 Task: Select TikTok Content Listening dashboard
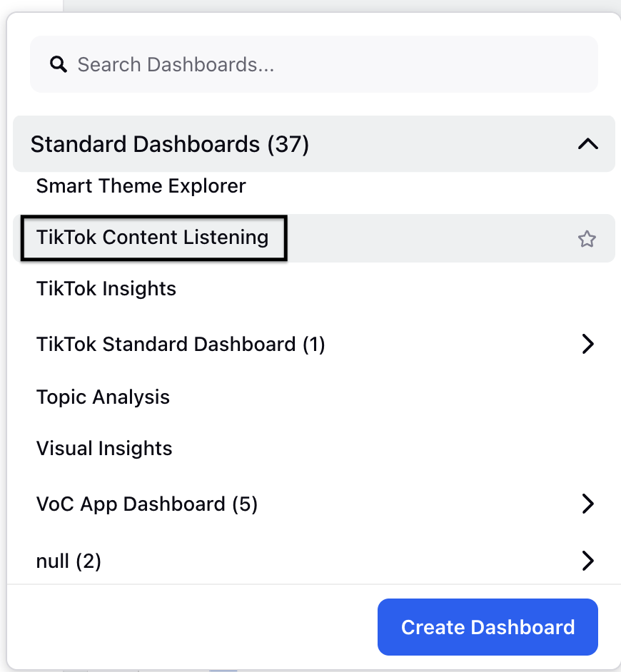point(152,238)
